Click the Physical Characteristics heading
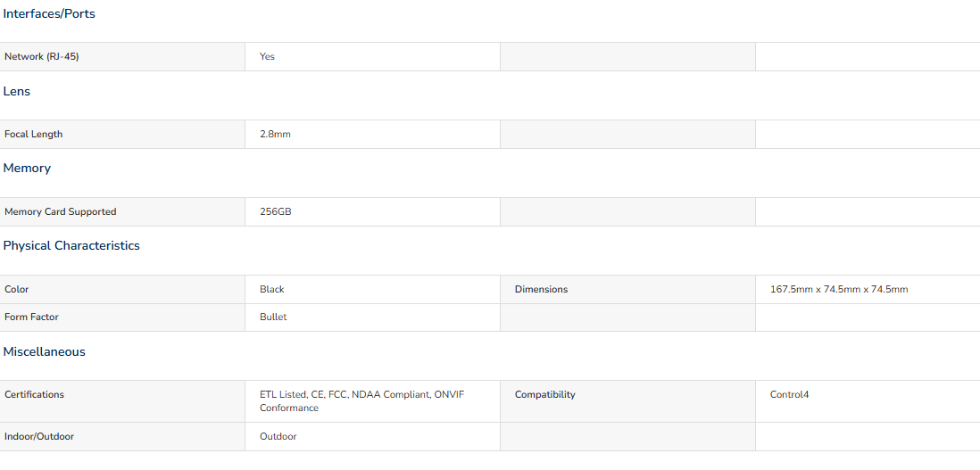The height and width of the screenshot is (470, 980). [x=71, y=245]
